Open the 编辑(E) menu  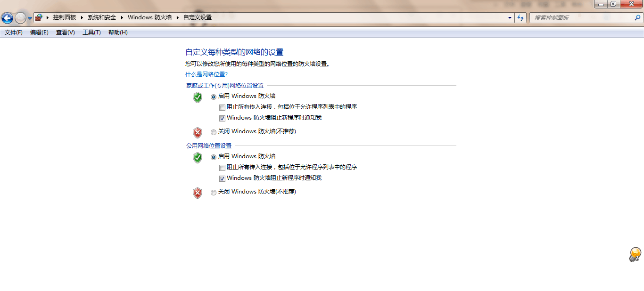tap(39, 32)
